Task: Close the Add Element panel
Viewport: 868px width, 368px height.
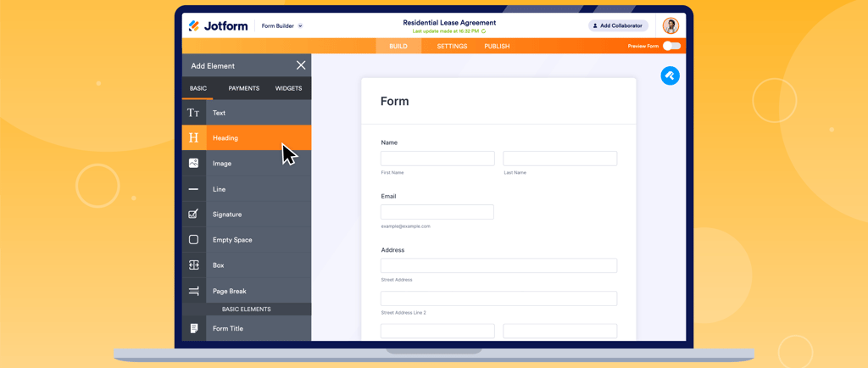Action: coord(301,65)
